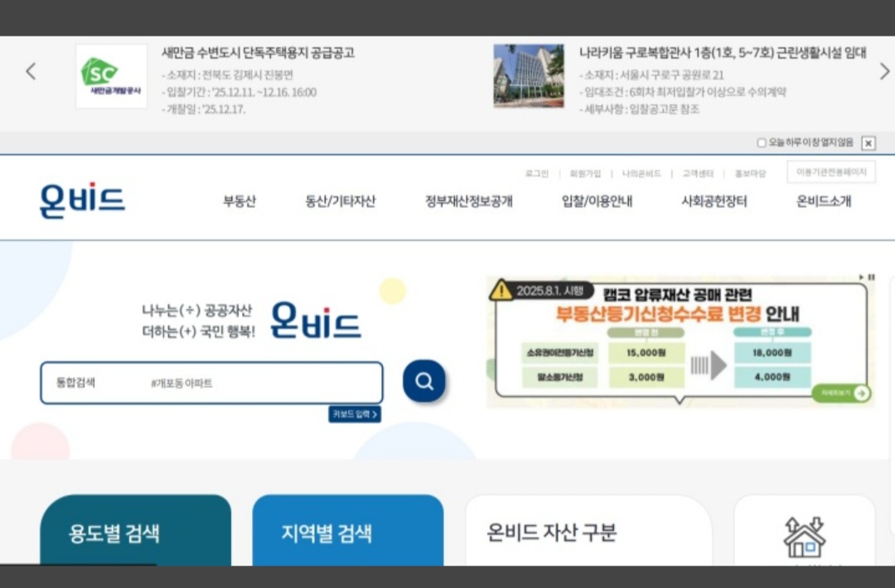This screenshot has height=588, width=895.
Task: Check 오늘 하루 이 창 열지 않음 checkbox
Action: [x=761, y=142]
